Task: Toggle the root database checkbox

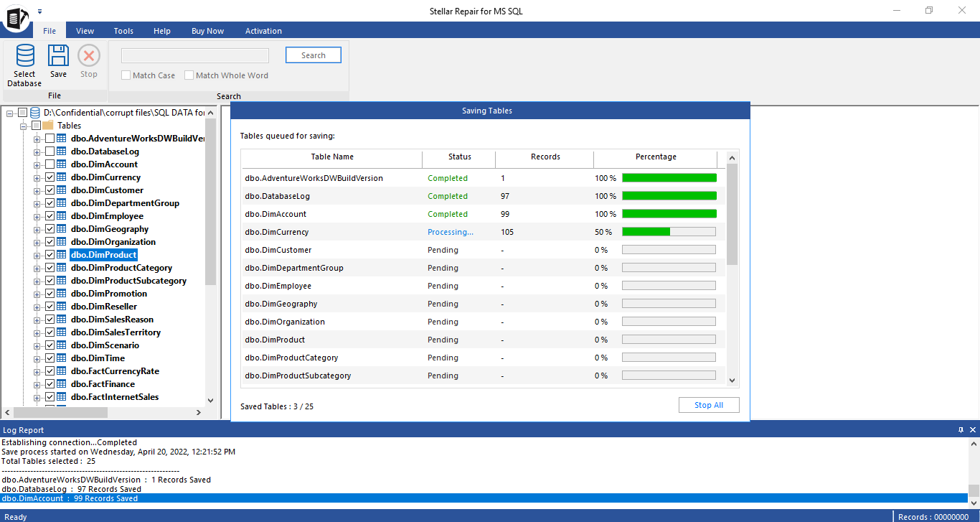Action: click(x=23, y=113)
